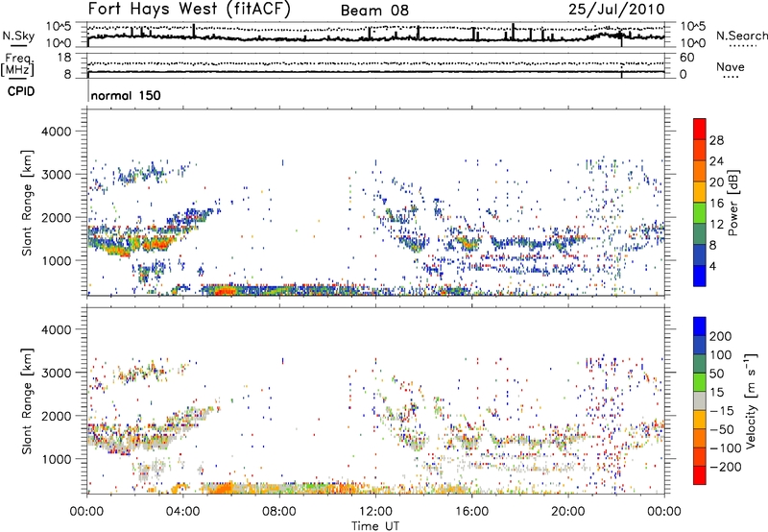Click the 'CPID' row label
This screenshot has height=532, width=768.
click(21, 91)
